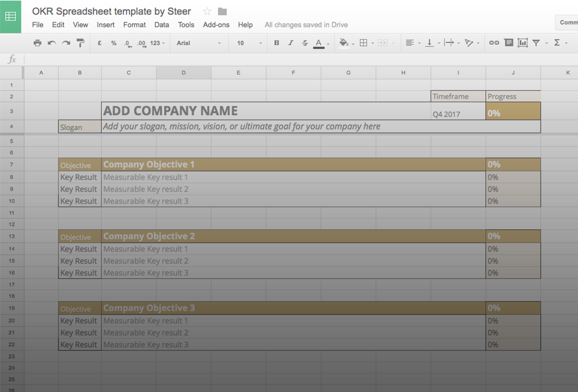Select row 7 header
Image resolution: width=578 pixels, height=392 pixels.
tap(11, 165)
